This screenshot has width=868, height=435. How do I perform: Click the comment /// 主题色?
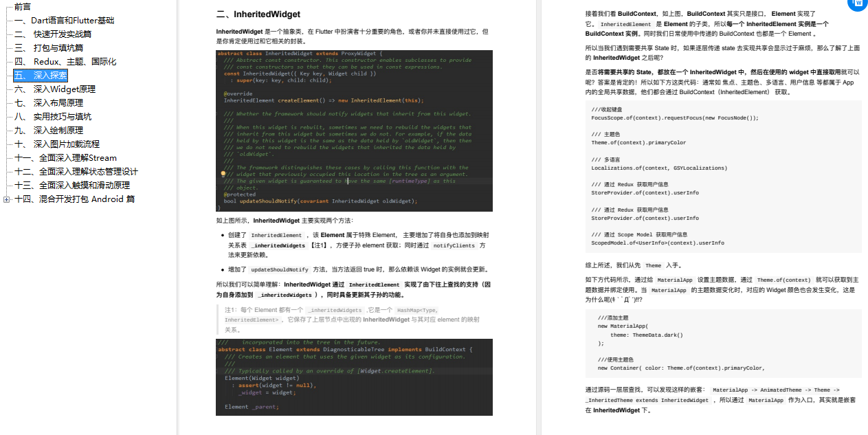click(x=605, y=134)
